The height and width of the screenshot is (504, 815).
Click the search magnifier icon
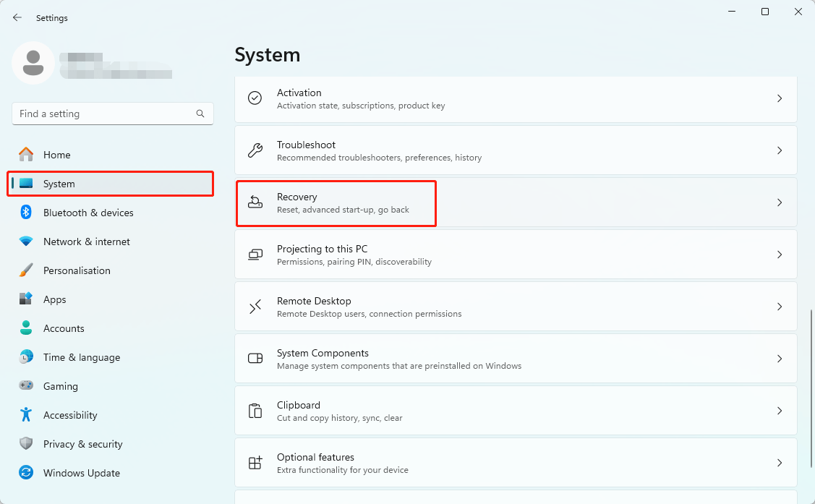click(200, 114)
